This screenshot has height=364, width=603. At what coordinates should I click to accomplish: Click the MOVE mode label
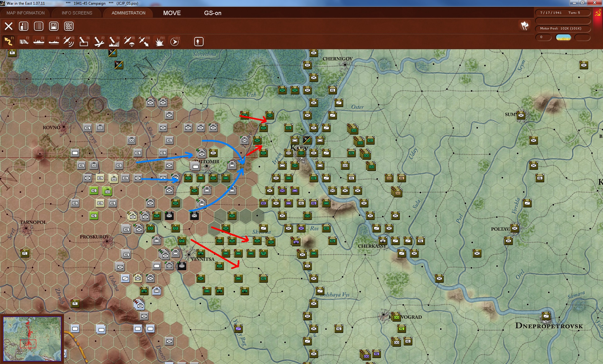click(172, 13)
